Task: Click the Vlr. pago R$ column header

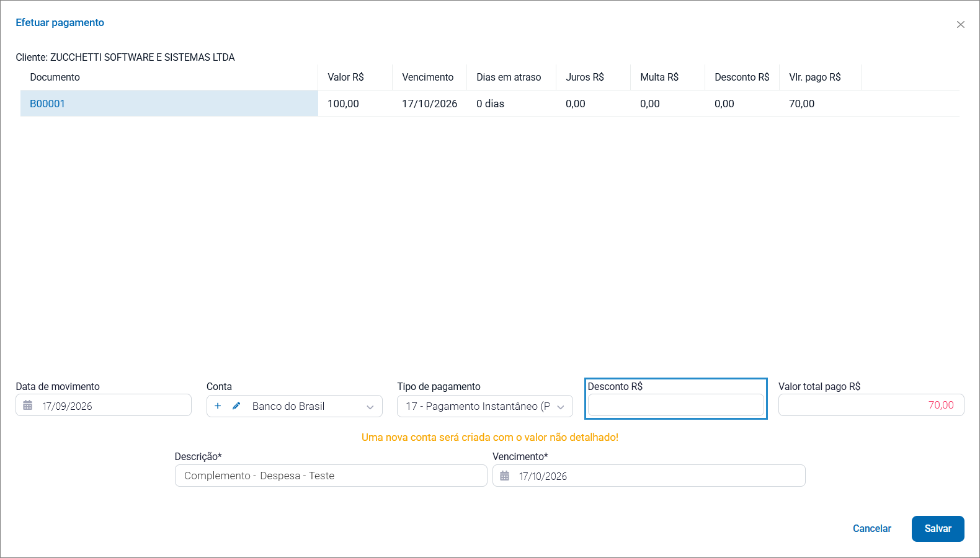Action: [815, 77]
